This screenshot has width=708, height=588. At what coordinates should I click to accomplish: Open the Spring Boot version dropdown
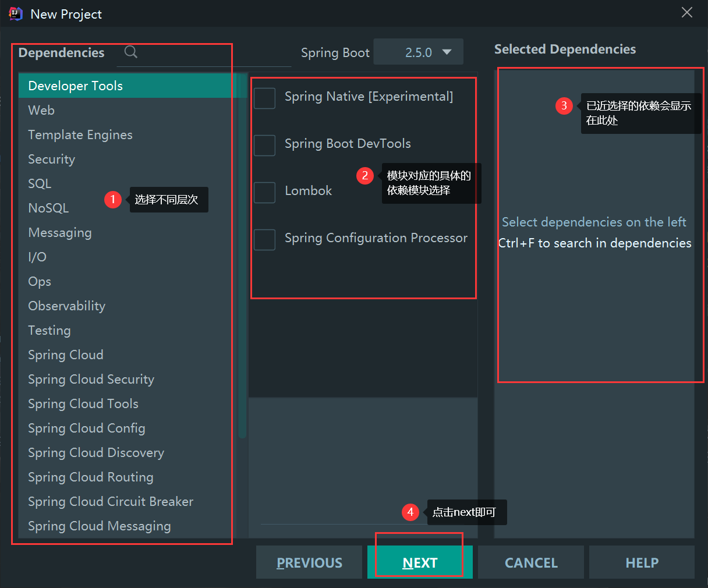pyautogui.click(x=418, y=52)
